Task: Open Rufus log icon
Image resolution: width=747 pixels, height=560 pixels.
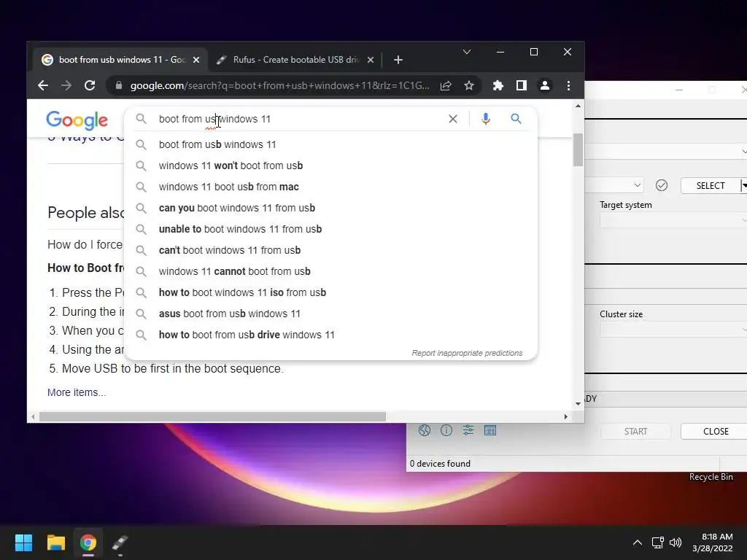Action: (490, 430)
